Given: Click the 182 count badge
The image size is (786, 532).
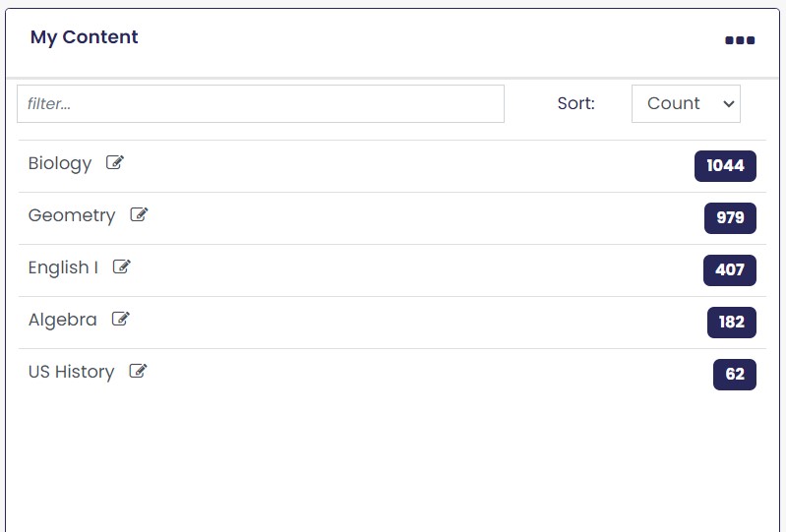Looking at the screenshot, I should (x=732, y=323).
